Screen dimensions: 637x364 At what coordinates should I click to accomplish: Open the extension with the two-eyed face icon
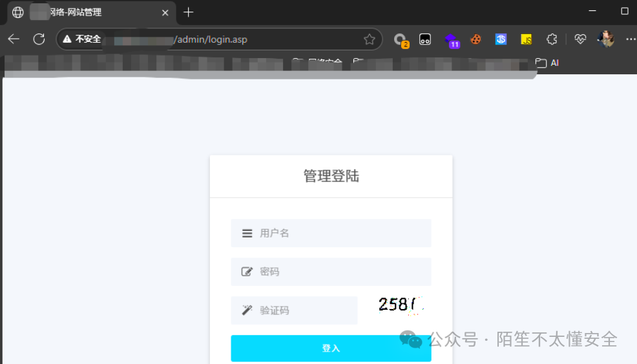(425, 39)
